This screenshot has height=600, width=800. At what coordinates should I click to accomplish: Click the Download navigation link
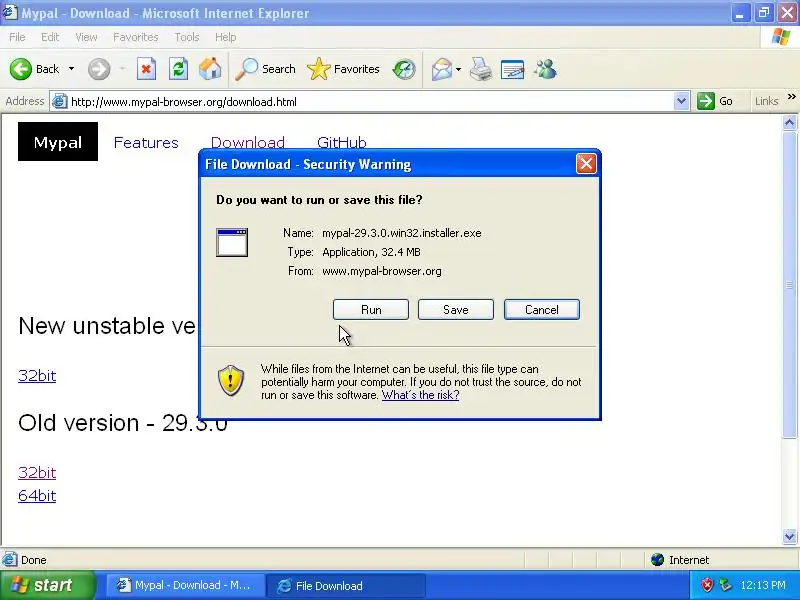247,142
